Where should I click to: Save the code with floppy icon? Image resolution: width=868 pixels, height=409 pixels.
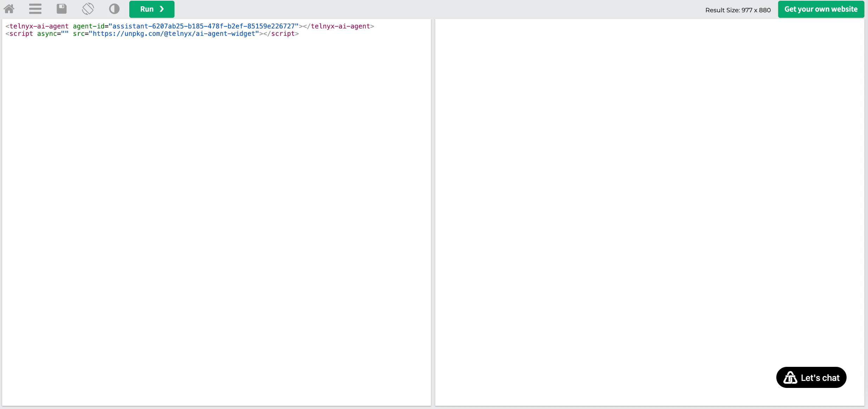(x=61, y=9)
